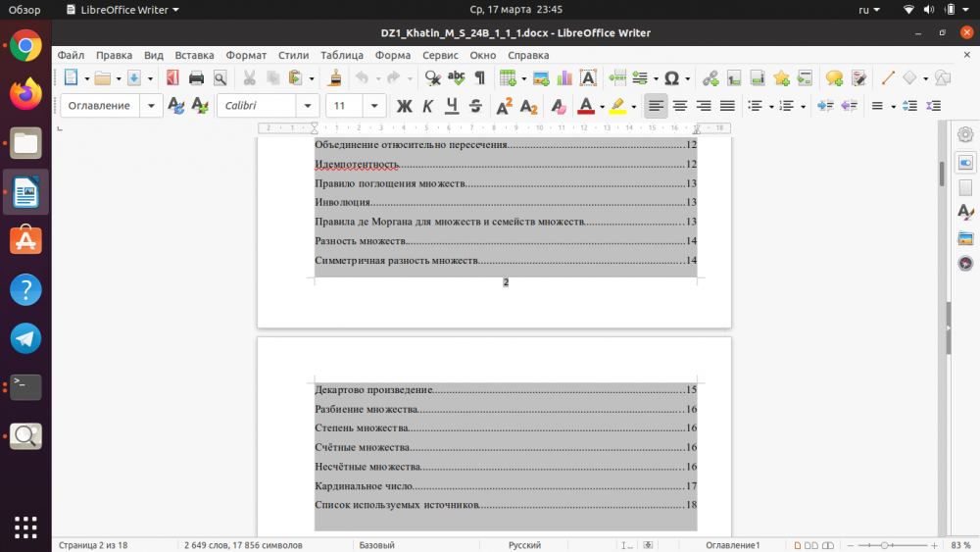Click the Insert Hyperlink icon
Viewport: 980px width, 552px height.
[710, 78]
